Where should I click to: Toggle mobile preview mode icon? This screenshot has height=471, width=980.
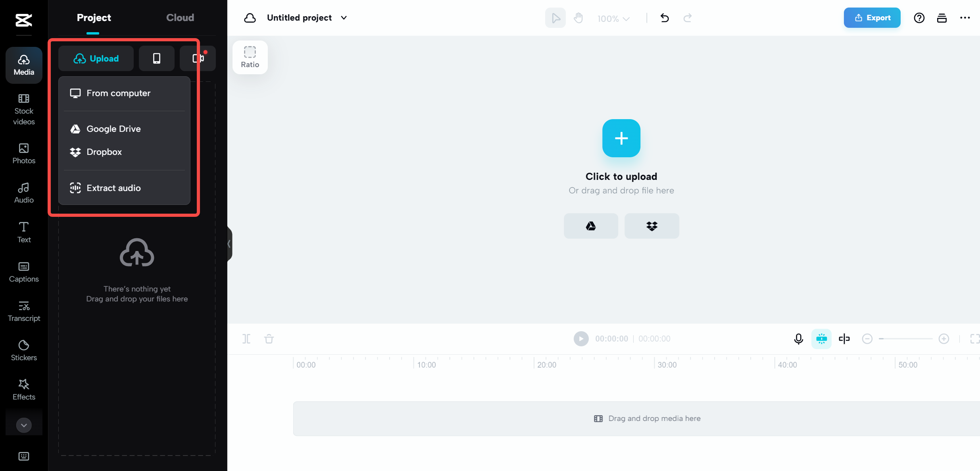(x=156, y=58)
